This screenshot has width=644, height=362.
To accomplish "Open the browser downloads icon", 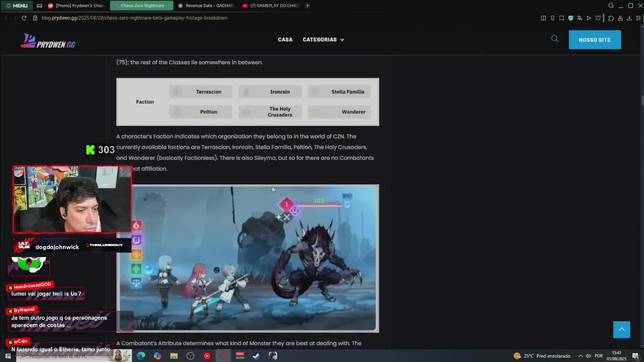I will [x=629, y=18].
